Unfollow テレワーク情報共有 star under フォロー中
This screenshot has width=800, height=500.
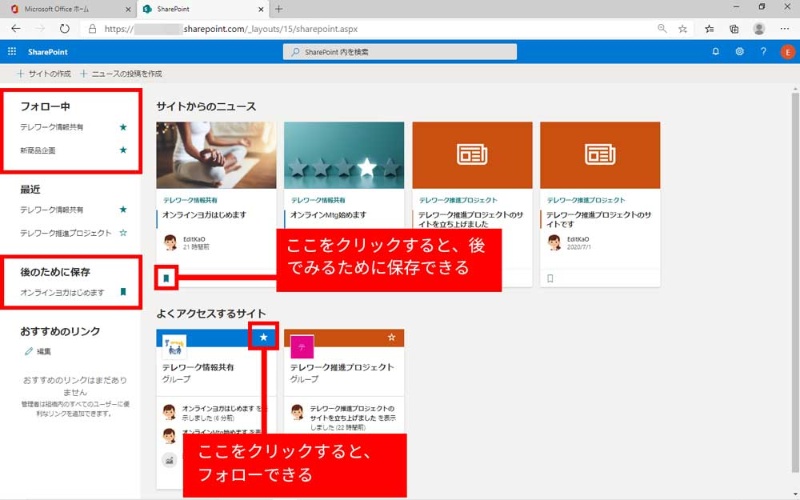coord(123,127)
